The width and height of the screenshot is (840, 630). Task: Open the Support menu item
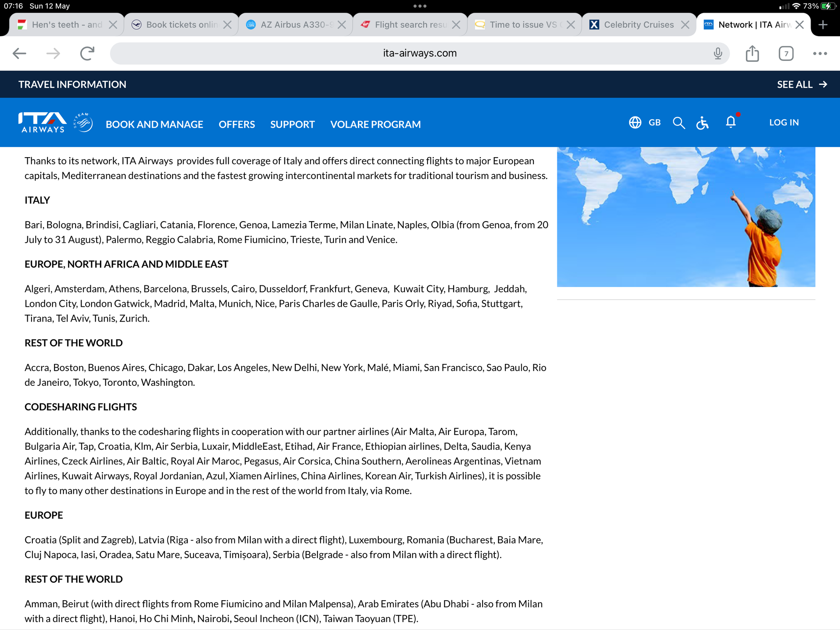(x=292, y=124)
